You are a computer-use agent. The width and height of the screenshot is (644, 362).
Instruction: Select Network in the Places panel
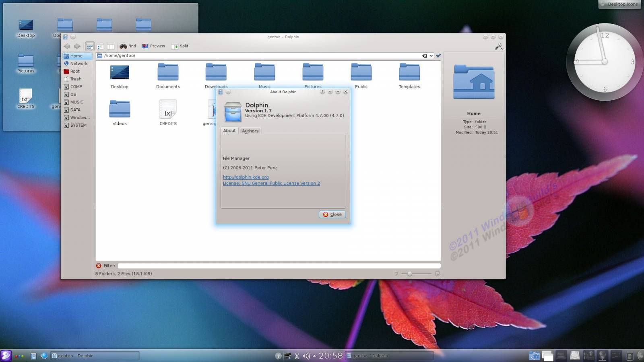click(x=78, y=64)
